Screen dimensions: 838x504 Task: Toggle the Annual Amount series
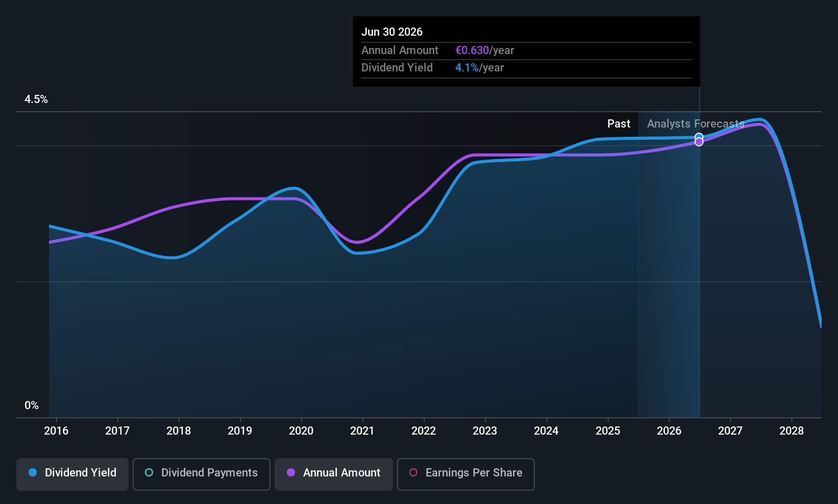point(334,474)
